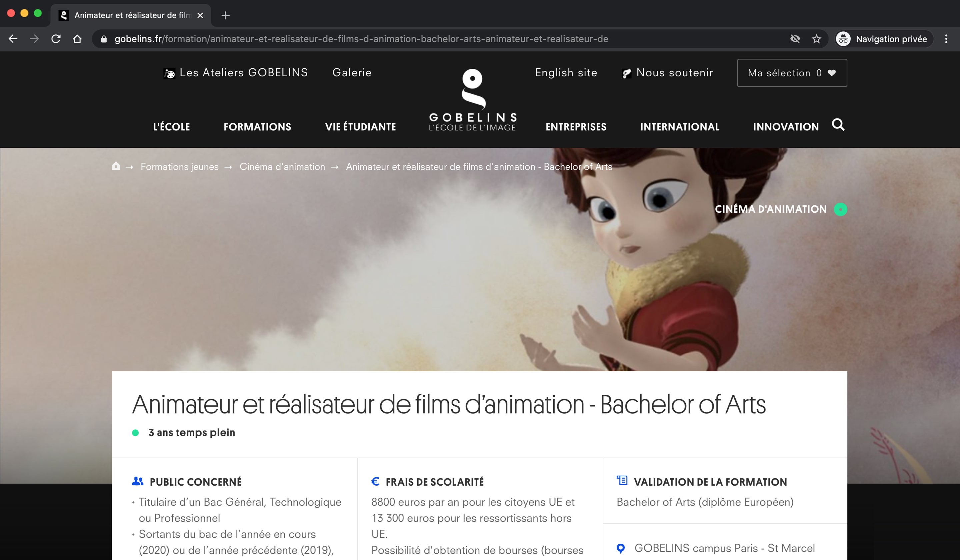Open Ma sélection favorites button
The width and height of the screenshot is (960, 560).
tap(792, 73)
